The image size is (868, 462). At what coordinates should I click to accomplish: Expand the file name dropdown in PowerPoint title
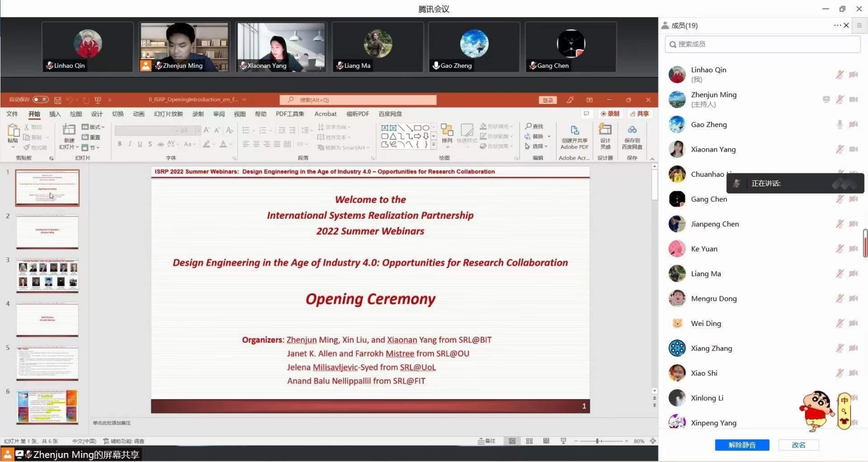(244, 99)
